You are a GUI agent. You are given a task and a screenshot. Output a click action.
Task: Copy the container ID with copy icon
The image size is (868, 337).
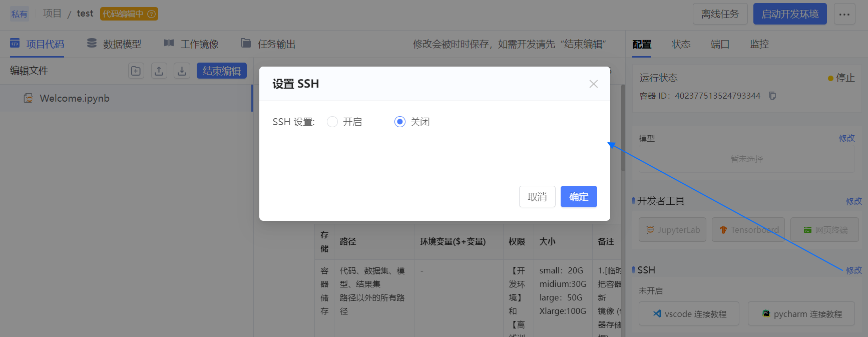coord(772,96)
